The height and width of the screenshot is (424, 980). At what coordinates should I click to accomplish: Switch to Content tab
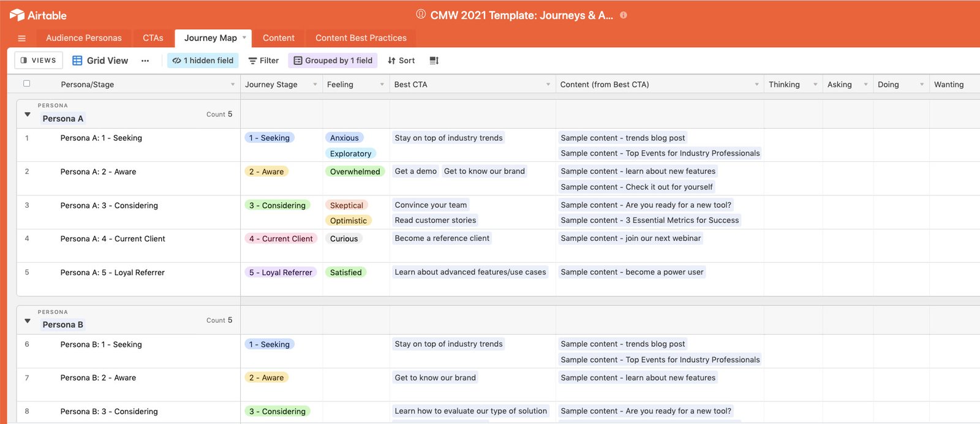pos(279,38)
